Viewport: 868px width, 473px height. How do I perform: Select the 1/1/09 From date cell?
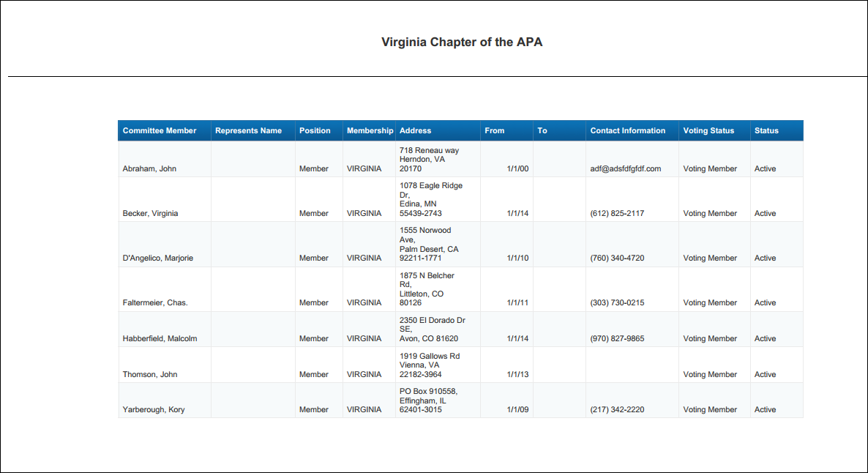pos(517,409)
